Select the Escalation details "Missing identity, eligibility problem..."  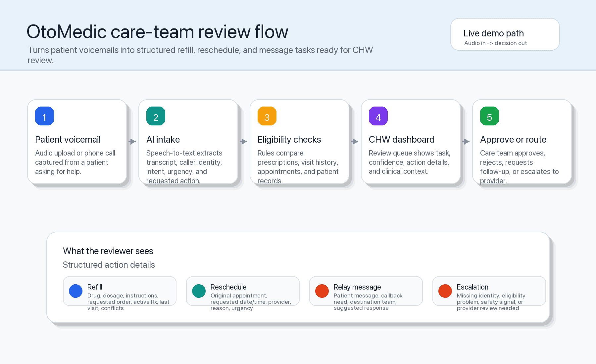pos(491,302)
